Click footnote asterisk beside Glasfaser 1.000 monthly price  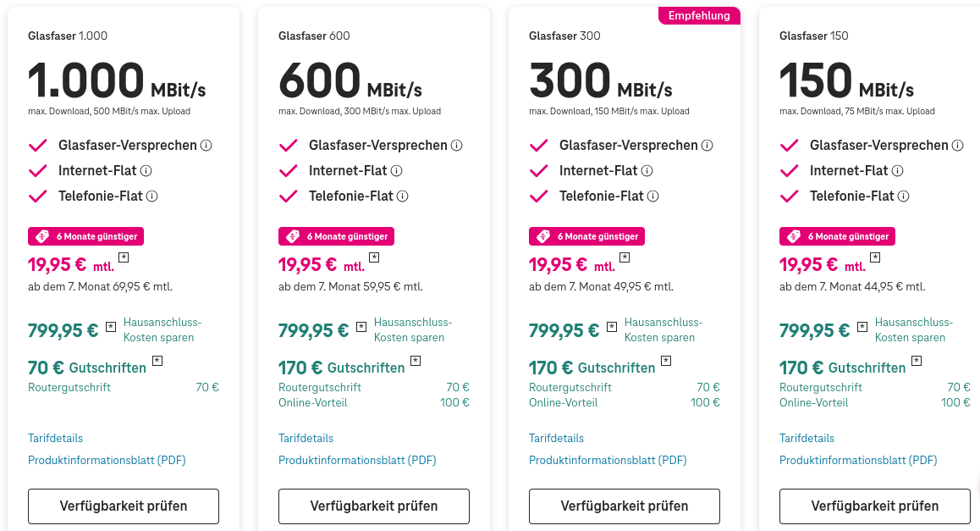click(x=124, y=257)
